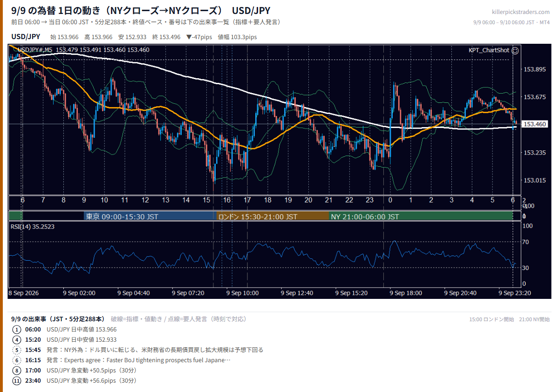Click the 8 Sep 2026 date label

point(24,293)
